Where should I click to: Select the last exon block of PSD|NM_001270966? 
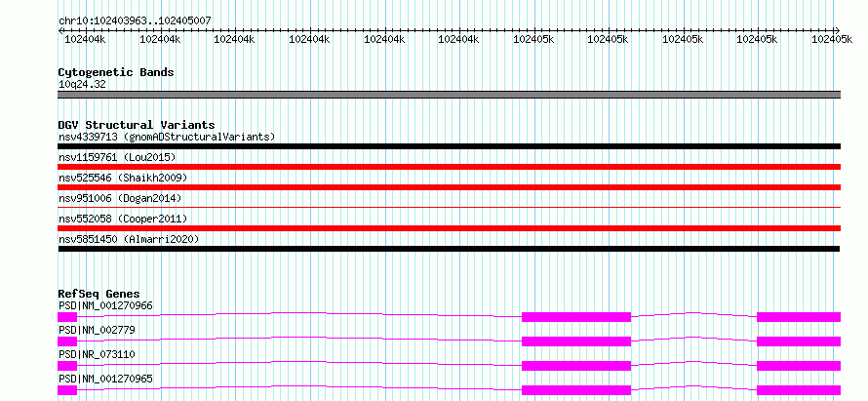(x=799, y=317)
